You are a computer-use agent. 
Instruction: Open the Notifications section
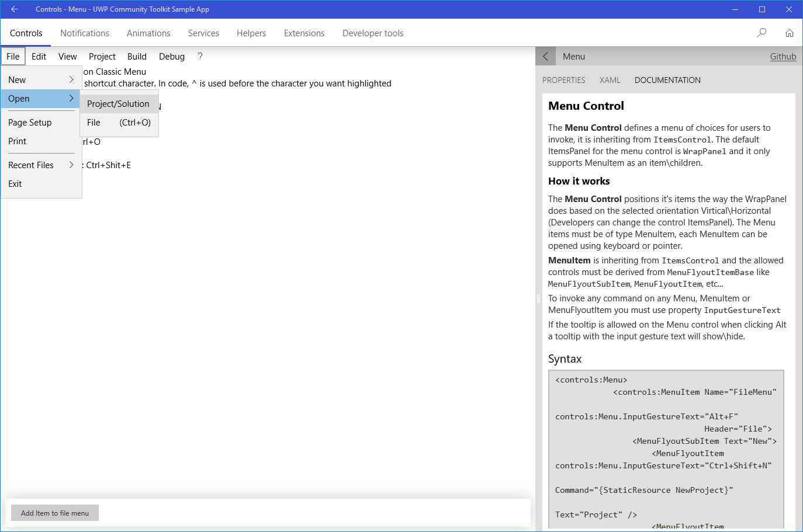84,33
